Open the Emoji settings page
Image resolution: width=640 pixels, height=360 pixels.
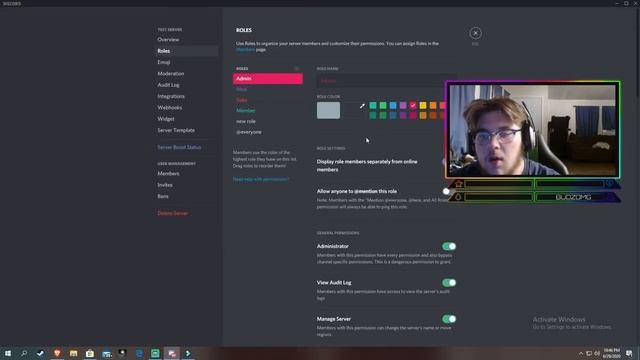[x=186, y=62]
